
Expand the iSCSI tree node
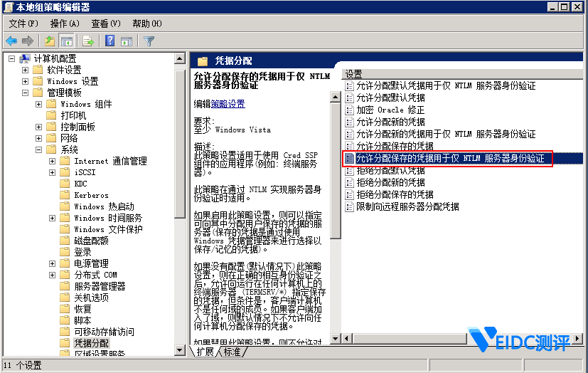[x=52, y=172]
